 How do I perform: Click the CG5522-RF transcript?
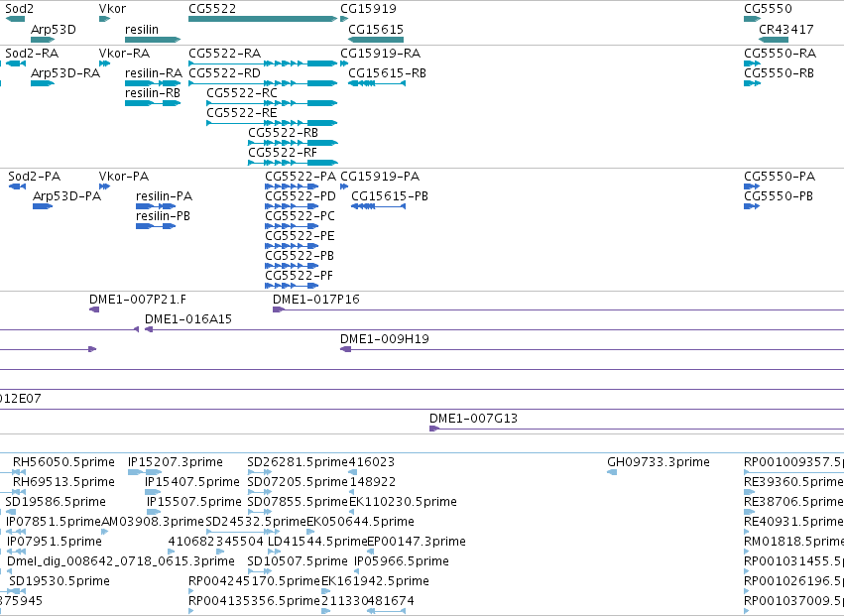[293, 163]
